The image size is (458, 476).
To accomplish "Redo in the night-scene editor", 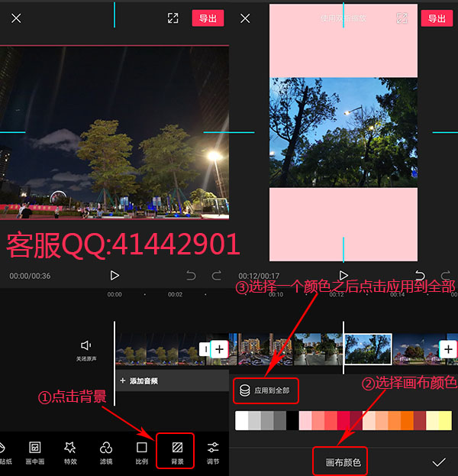I will pos(216,275).
